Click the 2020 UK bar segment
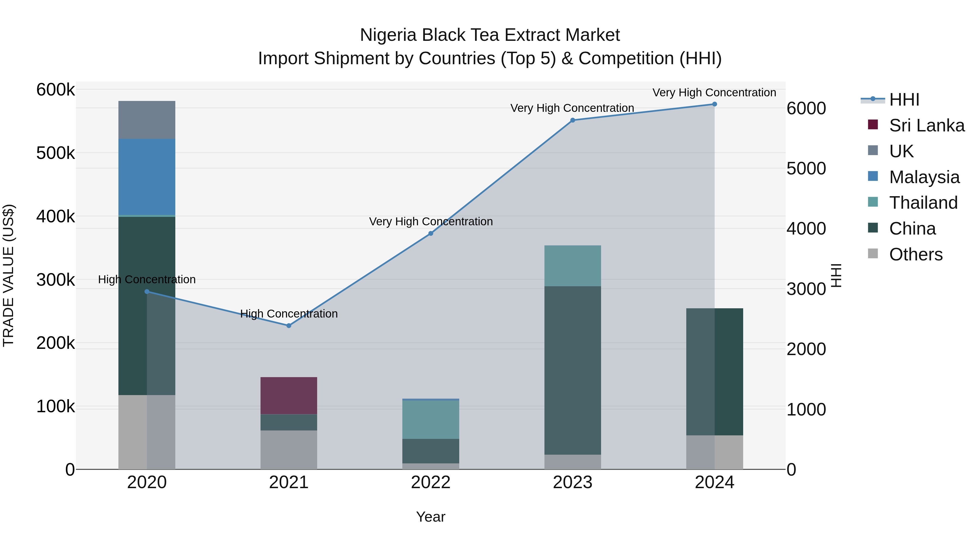The height and width of the screenshot is (551, 980). coord(147,120)
